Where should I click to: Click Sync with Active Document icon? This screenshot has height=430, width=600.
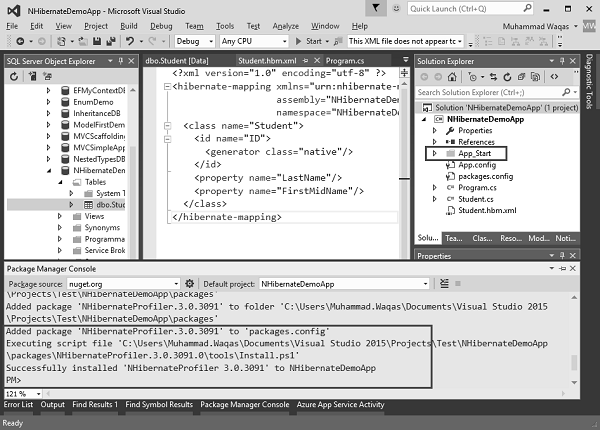493,77
